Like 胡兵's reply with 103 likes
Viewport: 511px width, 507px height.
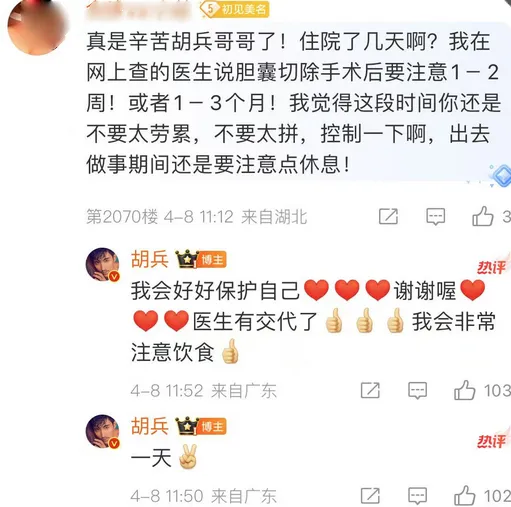tap(465, 390)
